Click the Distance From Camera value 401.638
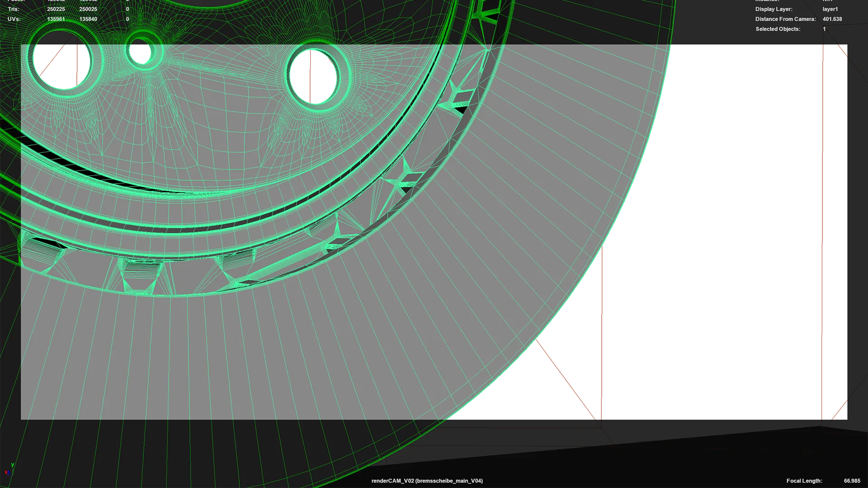 (832, 19)
